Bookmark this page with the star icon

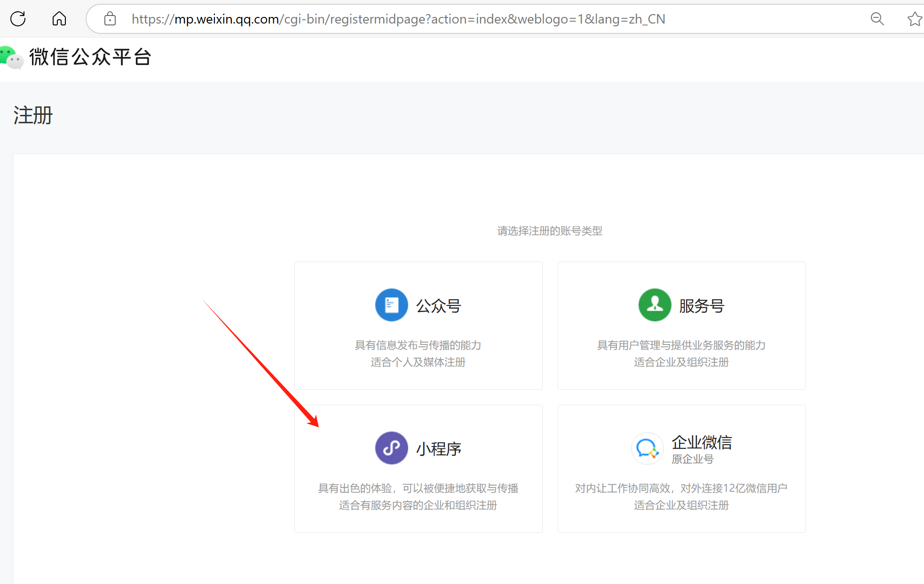[x=915, y=19]
